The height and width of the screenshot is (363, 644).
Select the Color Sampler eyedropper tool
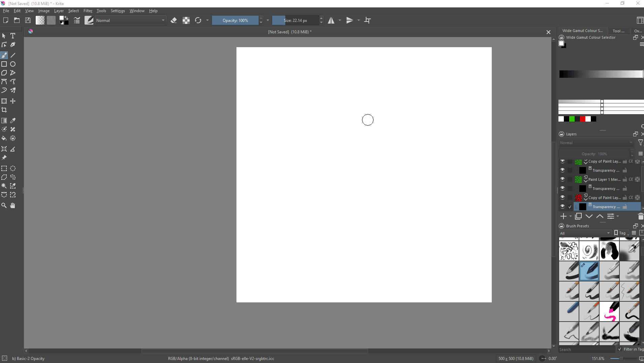click(13, 121)
